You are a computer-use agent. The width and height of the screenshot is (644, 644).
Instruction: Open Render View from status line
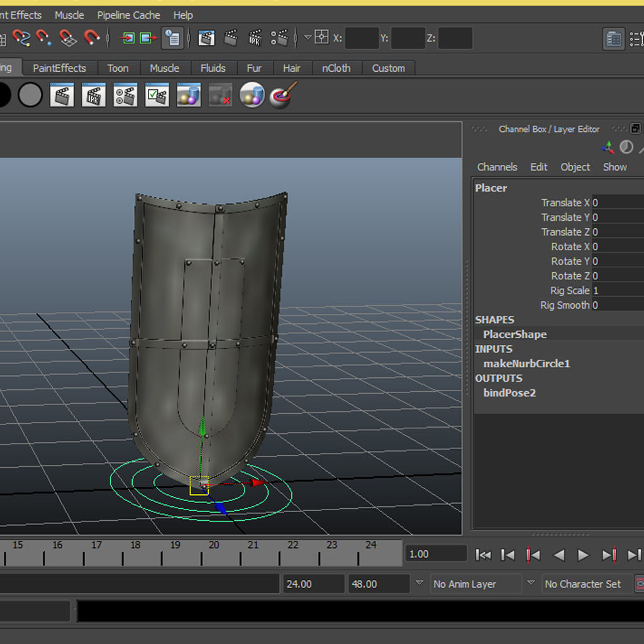pyautogui.click(x=206, y=38)
